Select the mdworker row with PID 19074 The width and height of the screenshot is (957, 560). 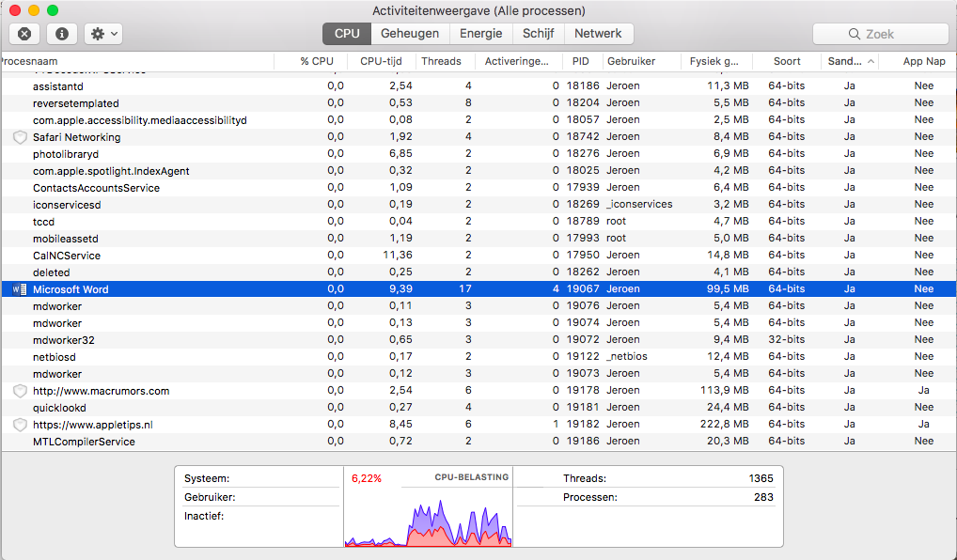[478, 323]
